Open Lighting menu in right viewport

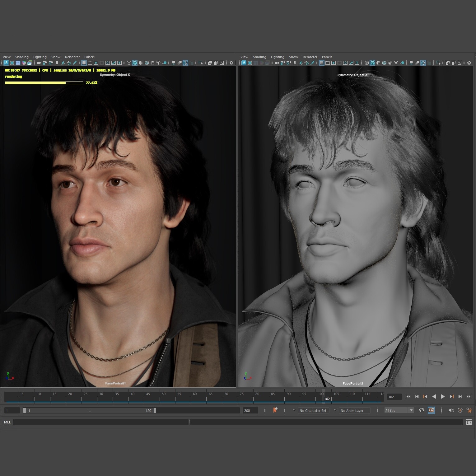point(278,57)
